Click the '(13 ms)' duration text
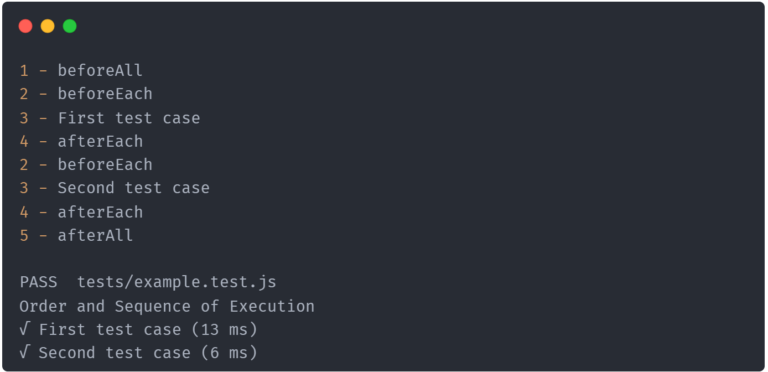Screen dimensions: 768x372 click(x=224, y=329)
